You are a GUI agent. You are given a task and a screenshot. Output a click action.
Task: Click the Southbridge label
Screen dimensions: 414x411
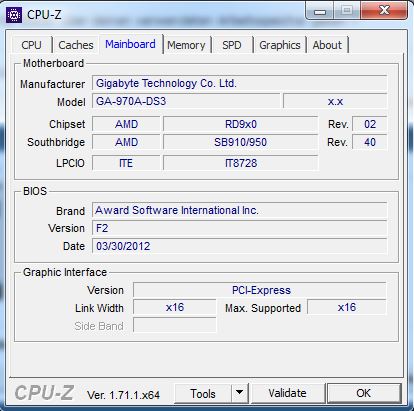pos(56,142)
